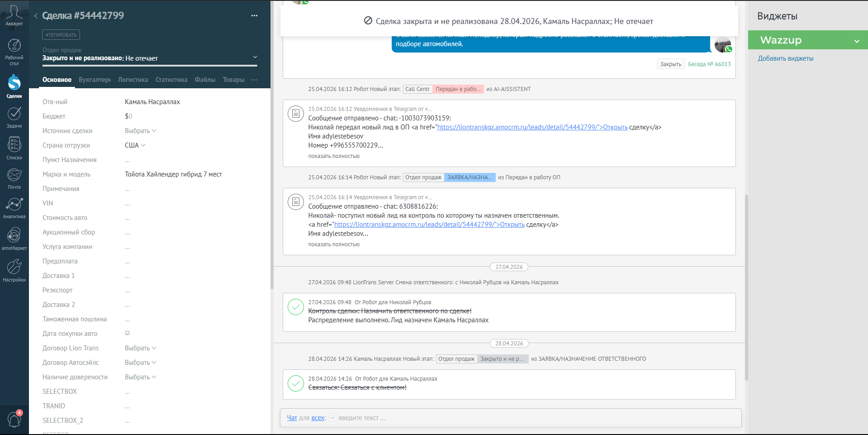Switch to Основное tab
868x435 pixels.
click(x=57, y=80)
